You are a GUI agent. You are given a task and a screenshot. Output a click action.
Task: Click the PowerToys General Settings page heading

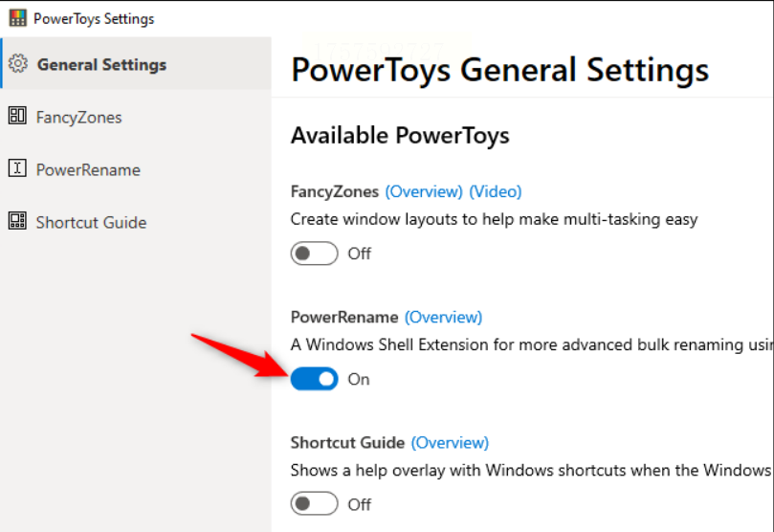point(500,71)
